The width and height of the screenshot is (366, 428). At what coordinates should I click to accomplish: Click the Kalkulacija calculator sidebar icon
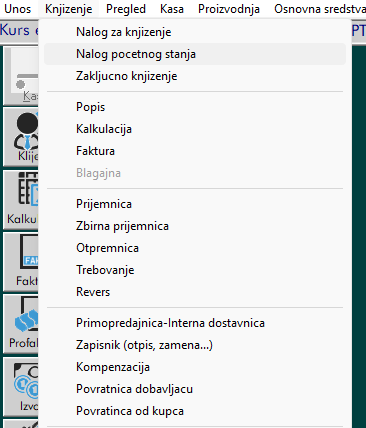(21, 199)
